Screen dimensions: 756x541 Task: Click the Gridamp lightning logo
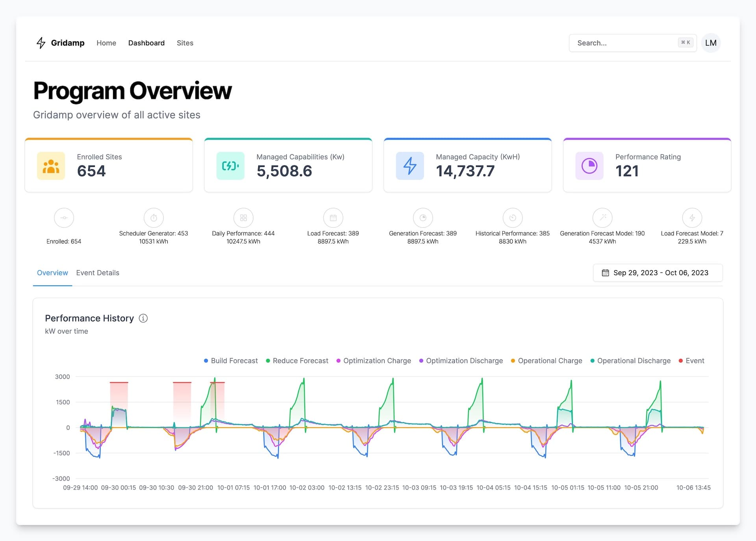tap(41, 43)
